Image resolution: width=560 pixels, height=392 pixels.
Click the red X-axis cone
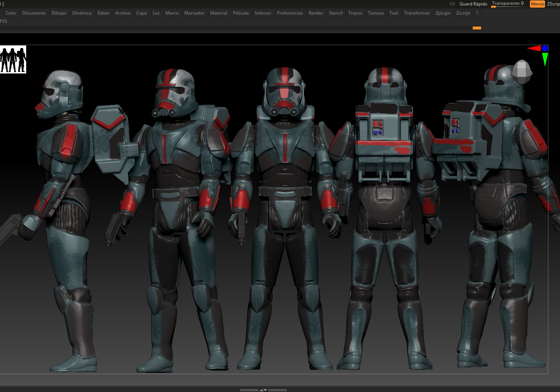point(534,48)
